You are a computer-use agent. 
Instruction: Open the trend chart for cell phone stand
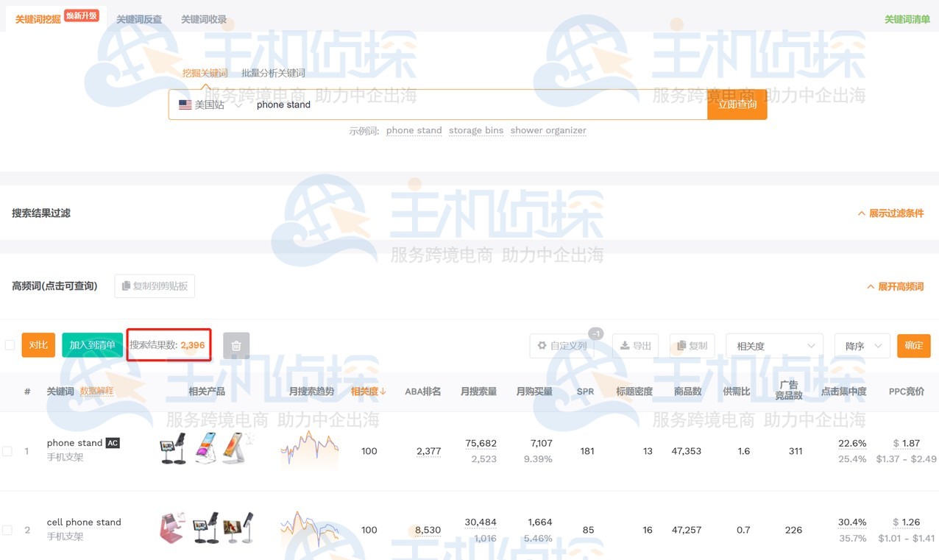click(x=308, y=529)
